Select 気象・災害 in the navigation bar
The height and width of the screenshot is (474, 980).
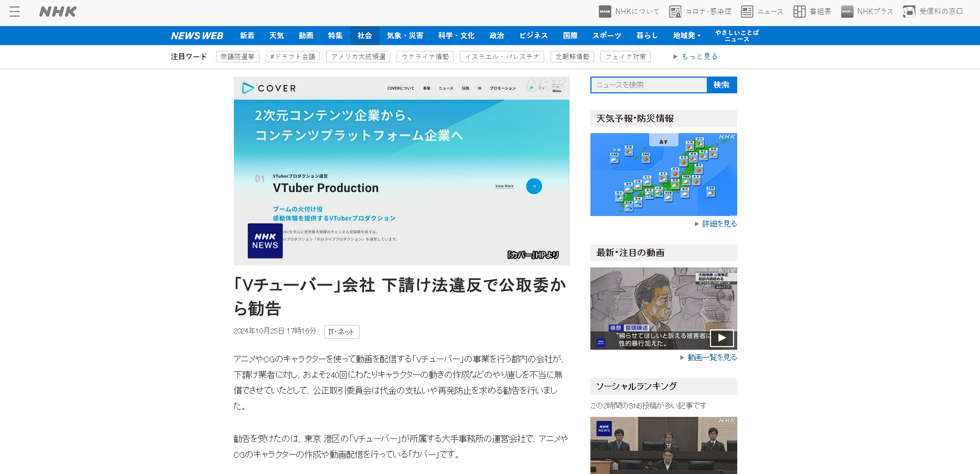click(x=405, y=36)
